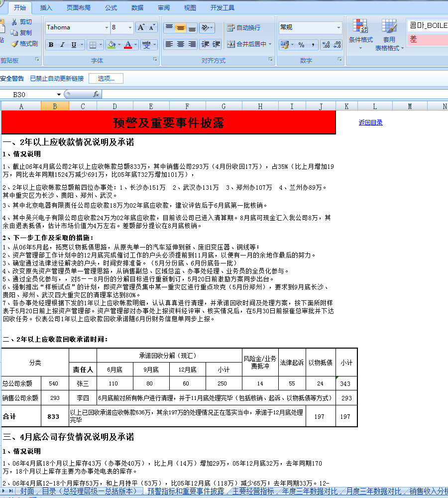The width and height of the screenshot is (448, 498).
Task: Apply the accounting number format icon
Action: (x=284, y=45)
